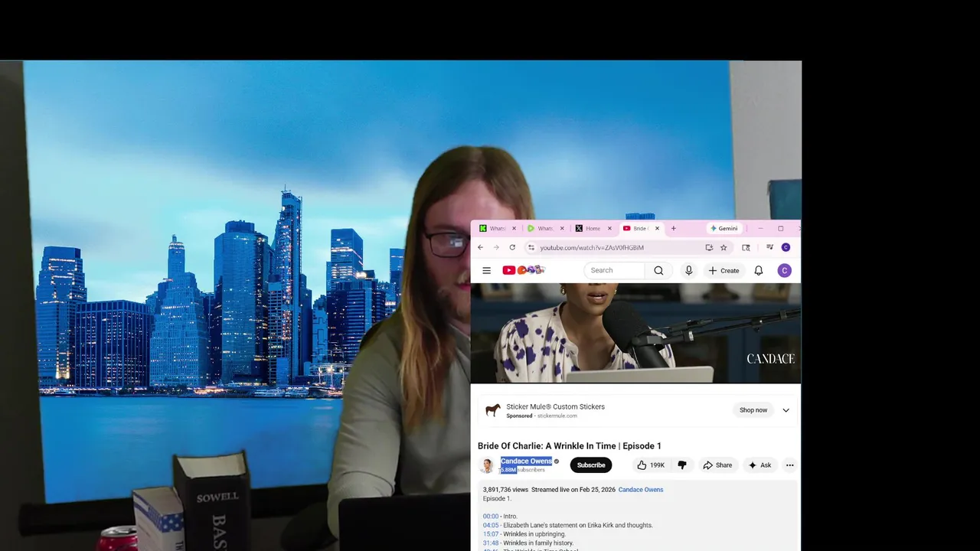This screenshot has width=980, height=551.
Task: Go back with browser back arrow
Action: click(480, 247)
